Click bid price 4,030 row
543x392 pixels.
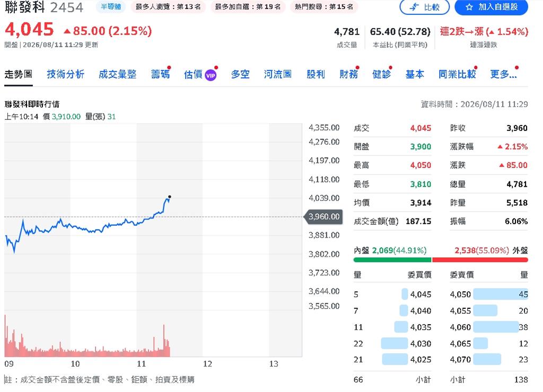421,344
